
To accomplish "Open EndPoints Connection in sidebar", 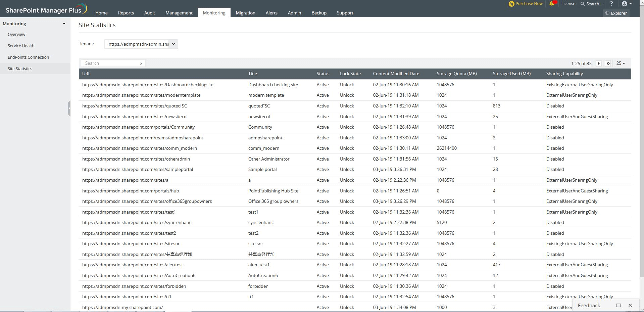I will (29, 57).
